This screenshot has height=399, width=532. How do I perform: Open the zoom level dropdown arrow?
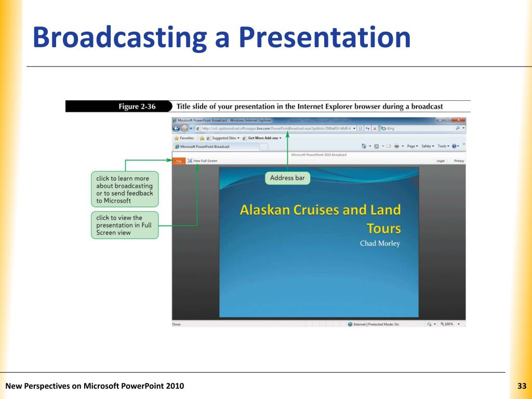[x=459, y=324]
